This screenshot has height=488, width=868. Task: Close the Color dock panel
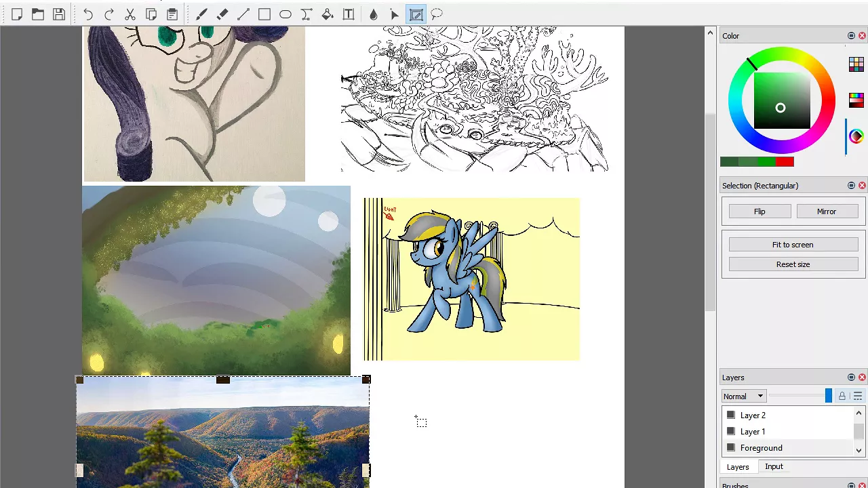coord(862,36)
